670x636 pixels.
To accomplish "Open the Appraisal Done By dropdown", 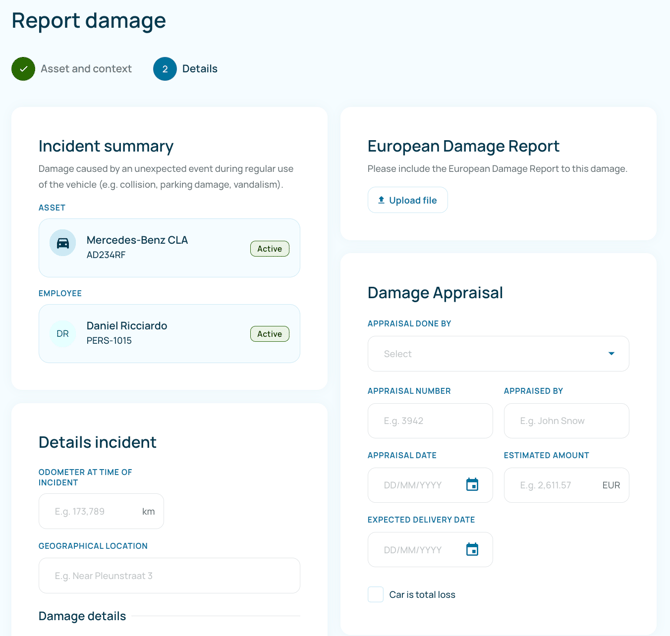I will click(498, 353).
